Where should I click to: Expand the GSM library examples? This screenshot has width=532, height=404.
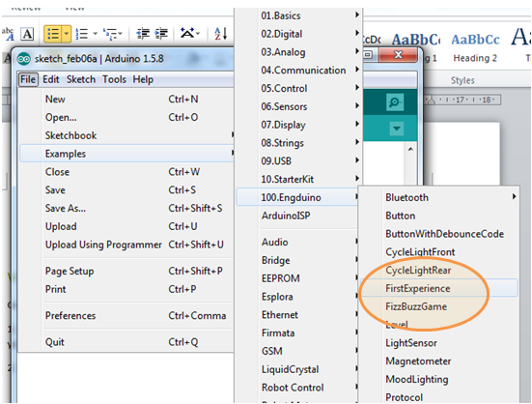pos(298,351)
